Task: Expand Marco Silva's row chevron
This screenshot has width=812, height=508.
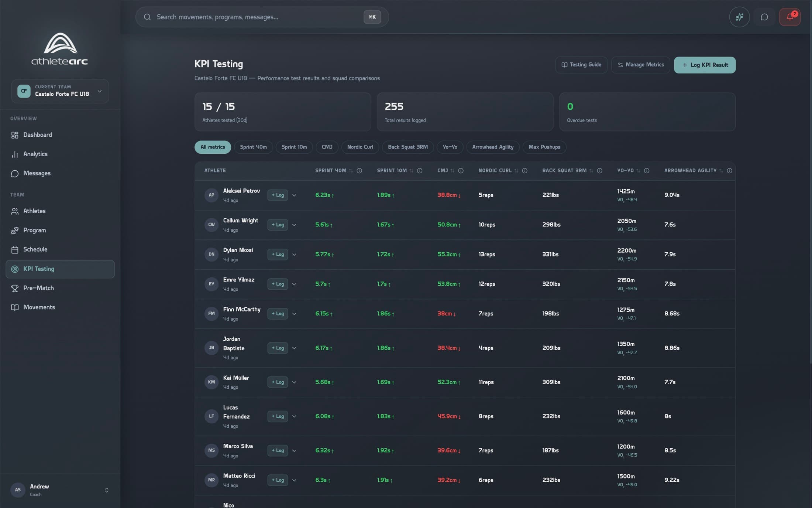Action: pos(294,450)
